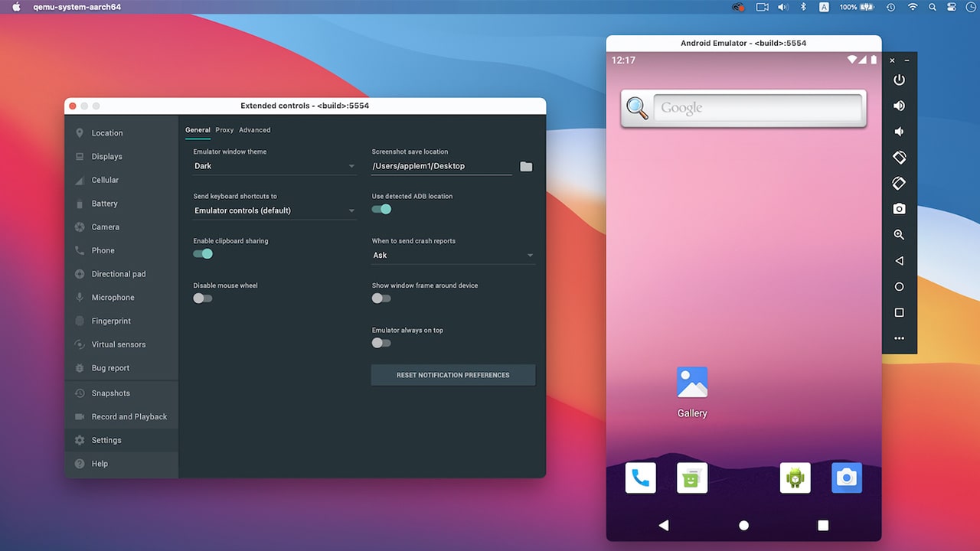Open the Emulator window theme dropdown
The height and width of the screenshot is (551, 980).
274,165
